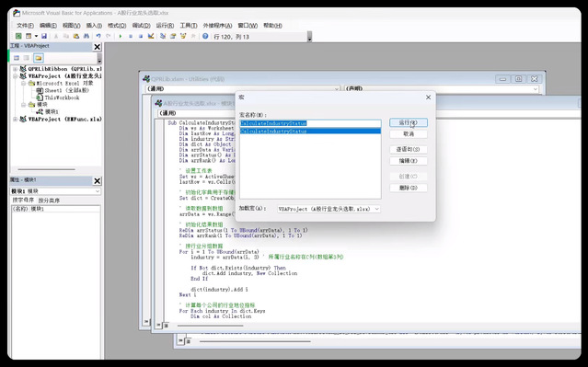Click the 宏名称 text input field
Viewport: 588px width, 367px height.
coord(310,123)
